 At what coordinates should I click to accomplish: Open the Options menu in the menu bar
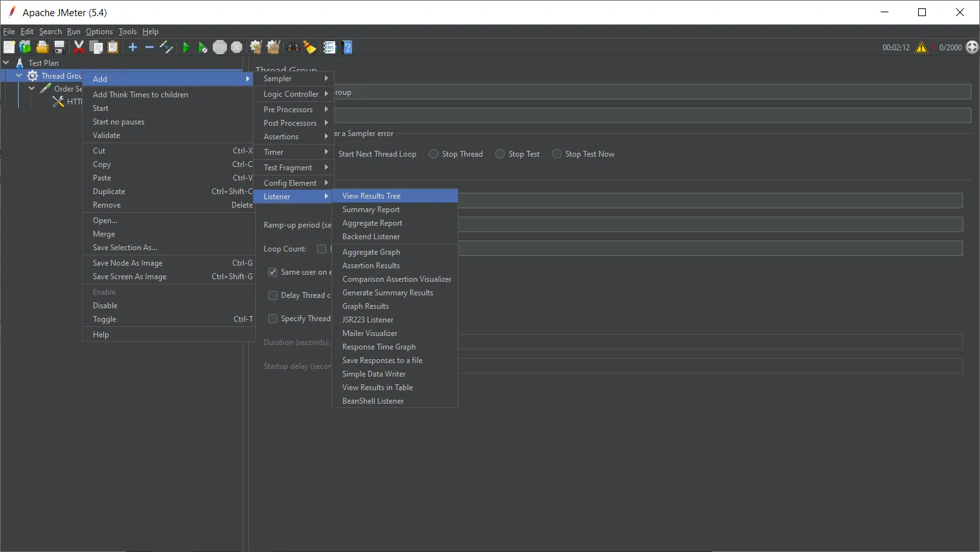tap(99, 32)
